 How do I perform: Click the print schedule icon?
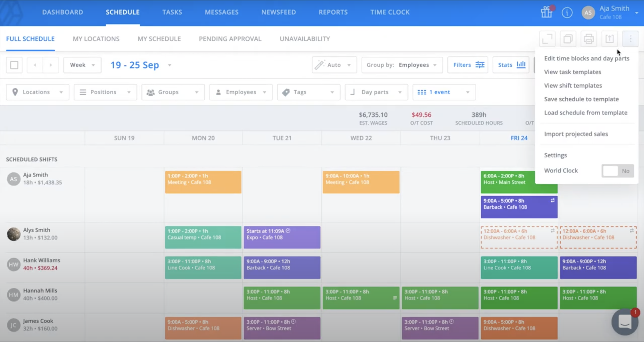pos(589,39)
